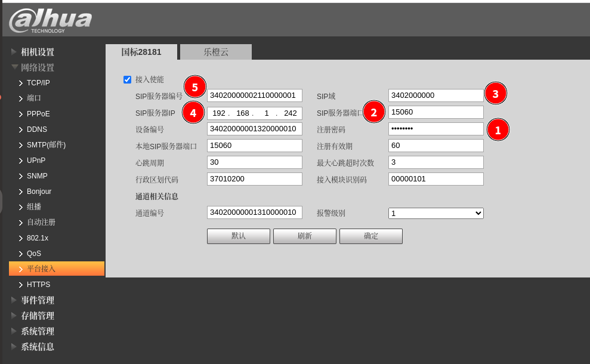Click the 注册密码 password field
The width and height of the screenshot is (590, 364).
[x=435, y=129]
